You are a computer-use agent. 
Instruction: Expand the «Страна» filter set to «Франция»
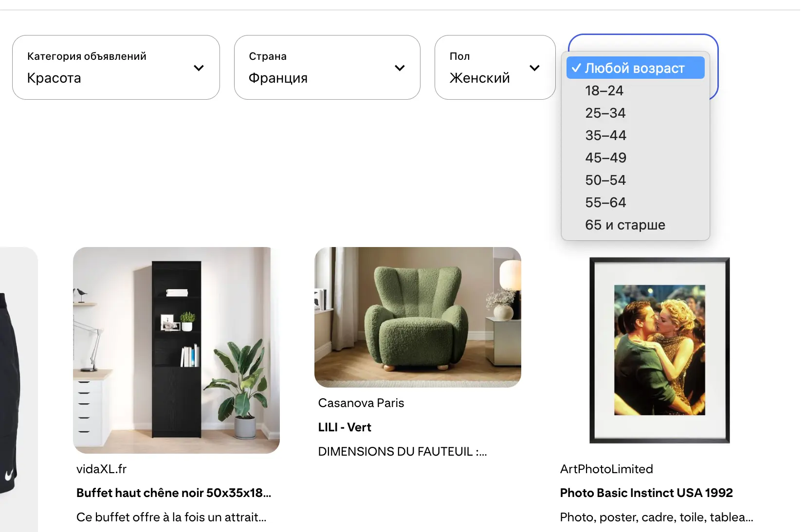[327, 67]
